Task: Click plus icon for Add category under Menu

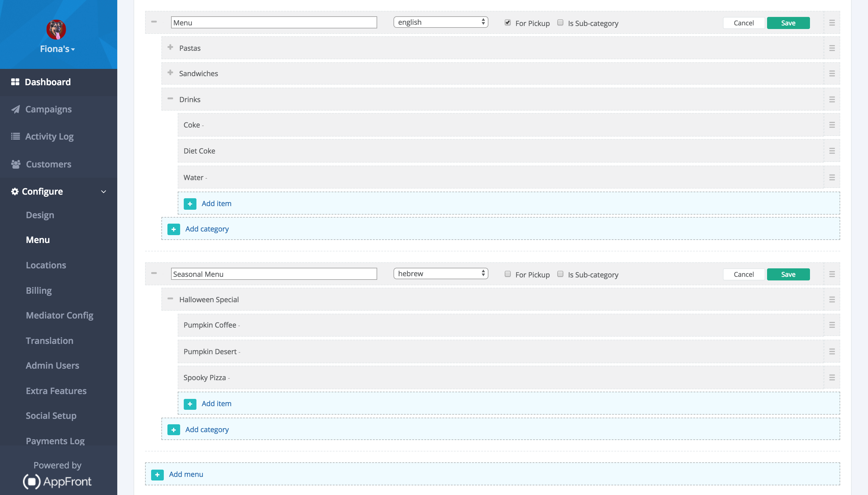Action: click(x=174, y=229)
